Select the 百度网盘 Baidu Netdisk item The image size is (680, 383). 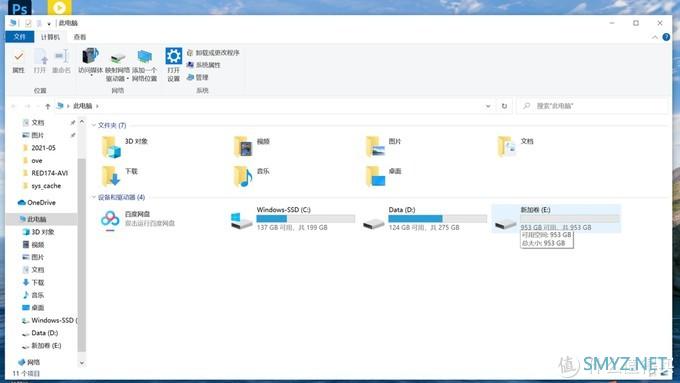click(x=138, y=219)
